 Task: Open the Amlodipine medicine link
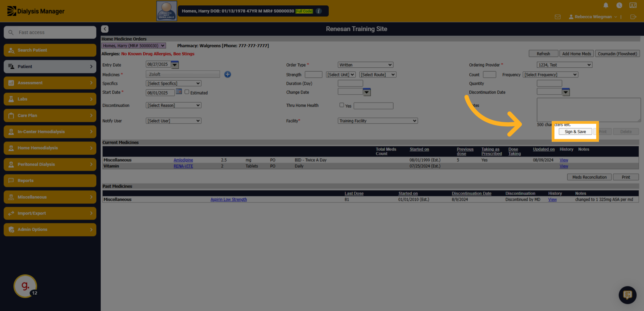point(183,160)
